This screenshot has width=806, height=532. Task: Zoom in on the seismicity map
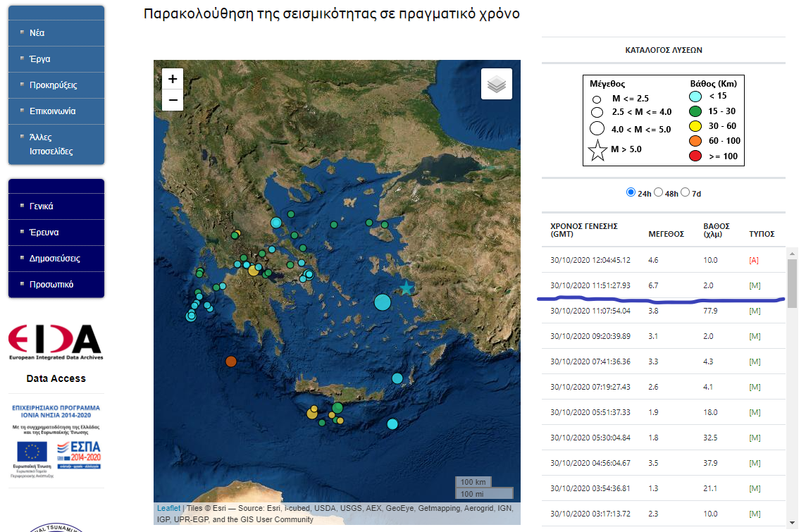coord(173,78)
